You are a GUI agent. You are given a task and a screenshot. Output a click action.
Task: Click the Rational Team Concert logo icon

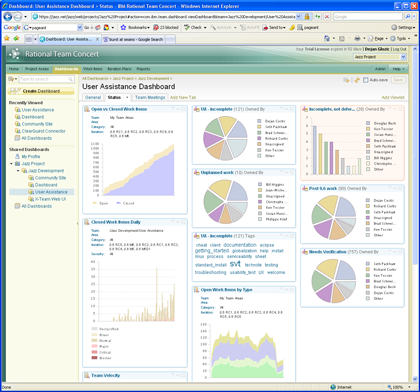coord(14,54)
